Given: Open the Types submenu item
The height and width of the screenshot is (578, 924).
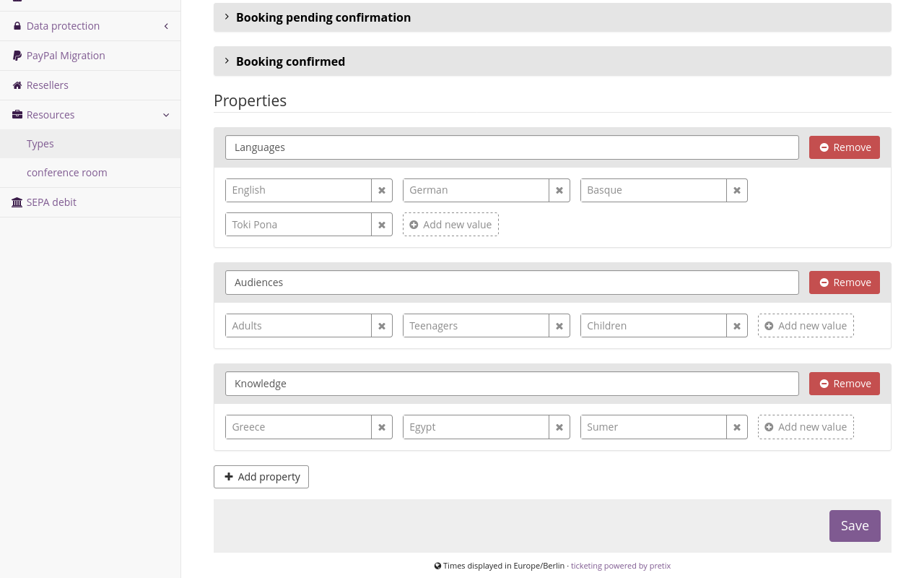Looking at the screenshot, I should tap(90, 144).
